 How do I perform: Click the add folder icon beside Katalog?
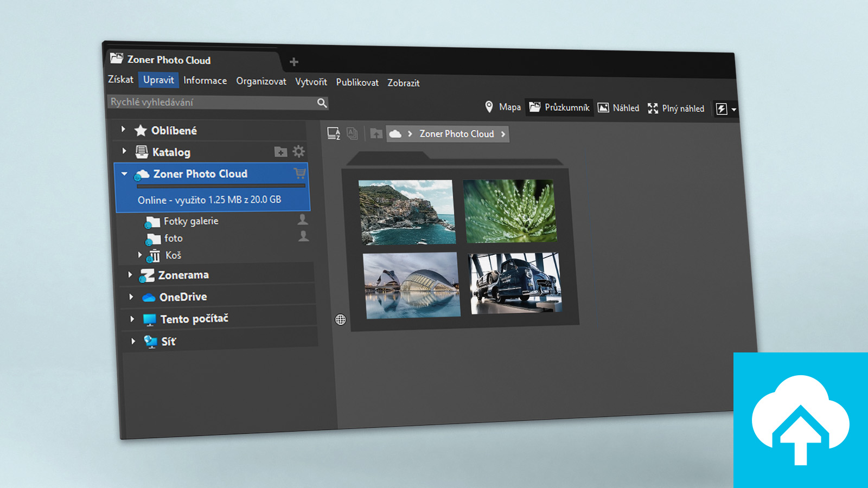280,152
